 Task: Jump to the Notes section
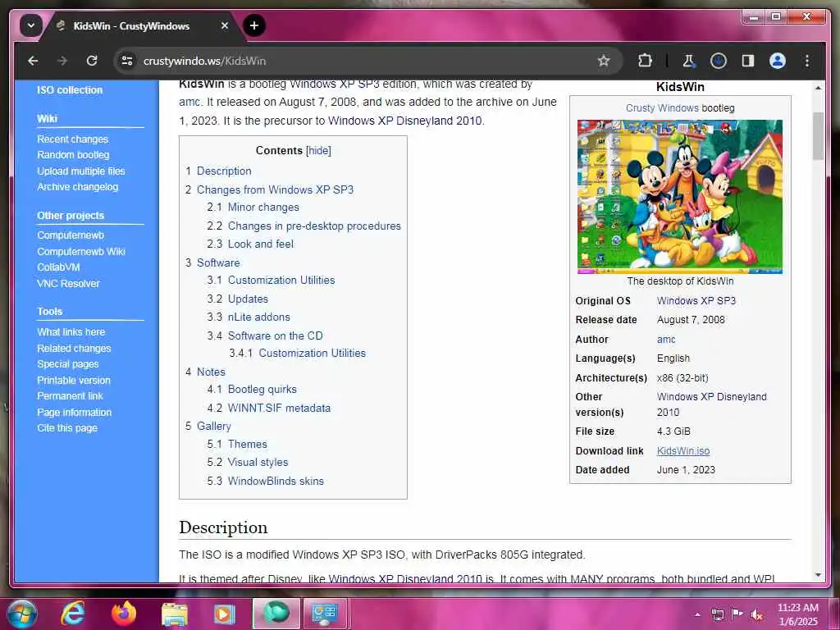(x=211, y=372)
